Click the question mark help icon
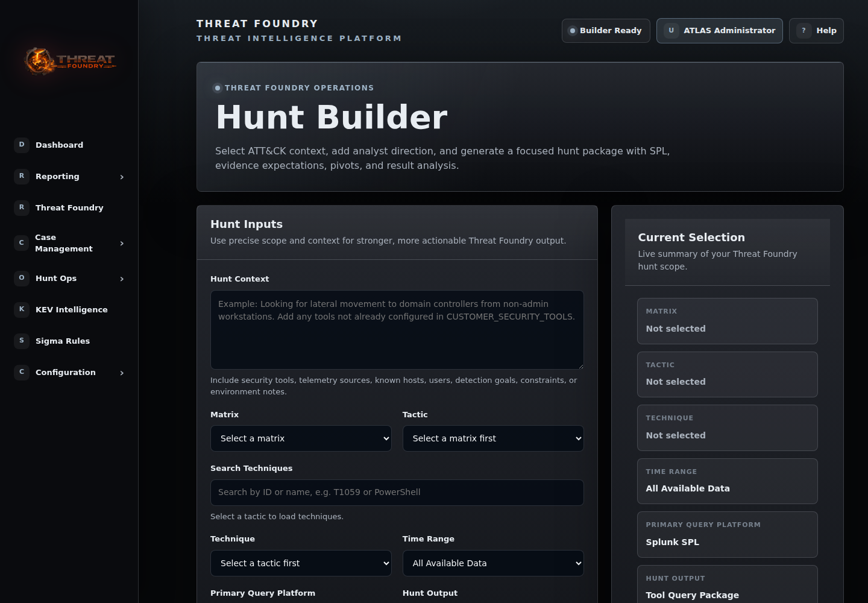 (x=804, y=31)
